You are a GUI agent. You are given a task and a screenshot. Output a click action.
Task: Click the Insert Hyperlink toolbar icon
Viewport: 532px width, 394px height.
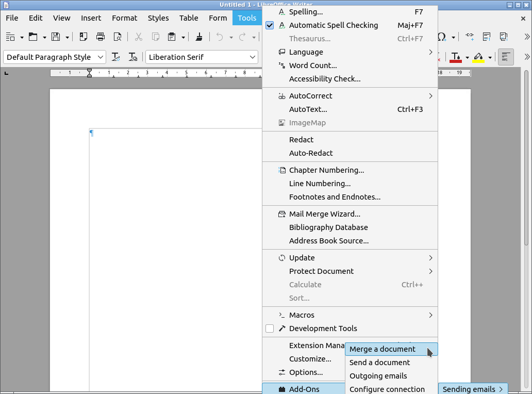click(469, 37)
